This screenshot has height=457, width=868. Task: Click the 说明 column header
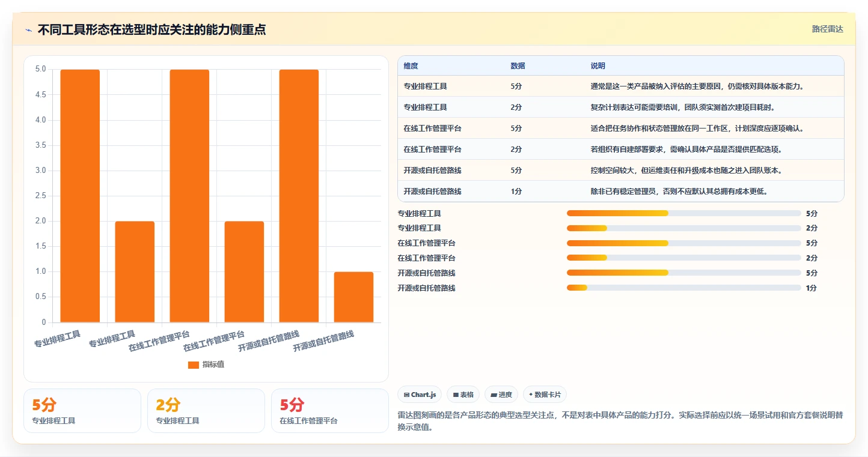coord(598,66)
